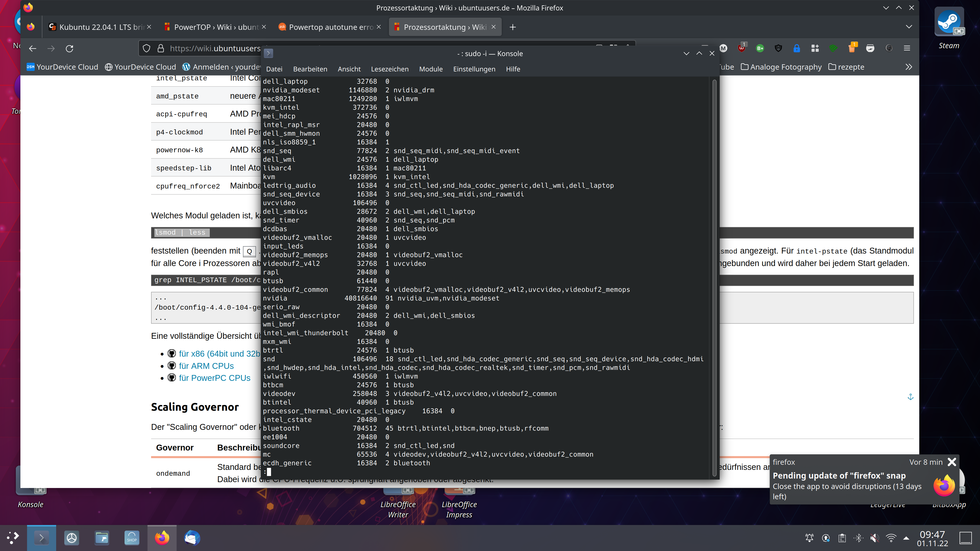Click the Konsole vertical scrollbar

coord(714,278)
